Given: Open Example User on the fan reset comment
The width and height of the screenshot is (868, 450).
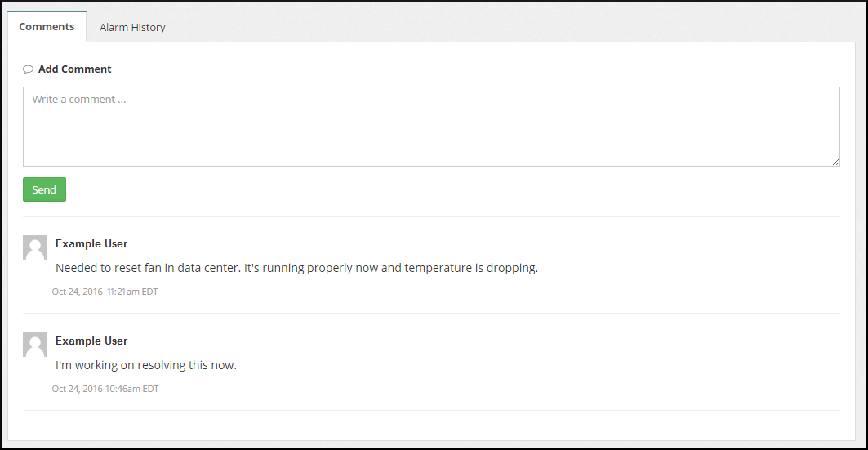Looking at the screenshot, I should (91, 243).
